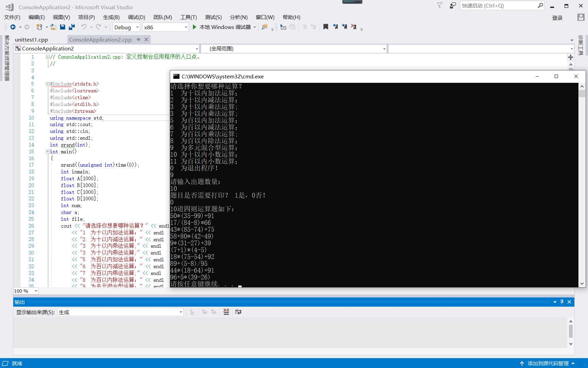Click the feedback icon in title bar
Image resolution: width=588 pixels, height=368 pixels.
(x=453, y=5)
